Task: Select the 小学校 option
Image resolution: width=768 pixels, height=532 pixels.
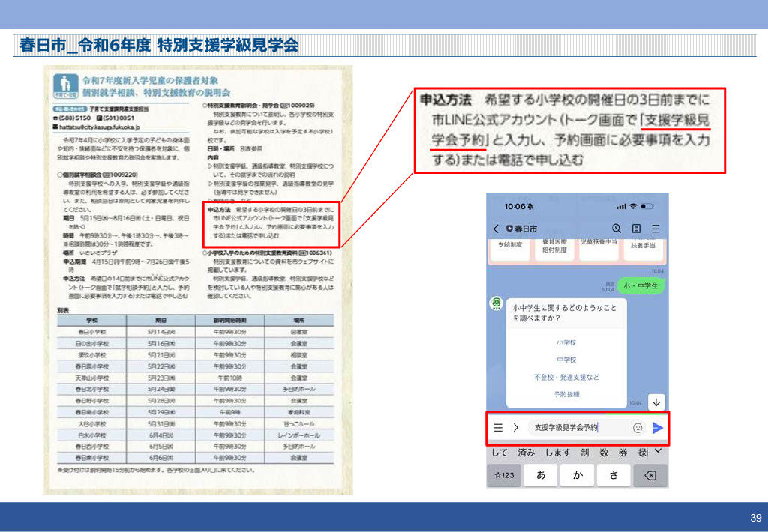Action: click(566, 343)
